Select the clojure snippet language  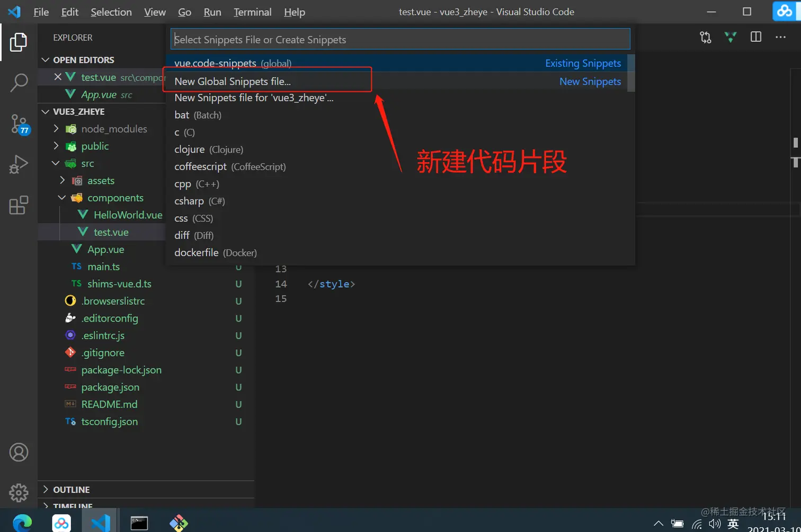coord(397,149)
